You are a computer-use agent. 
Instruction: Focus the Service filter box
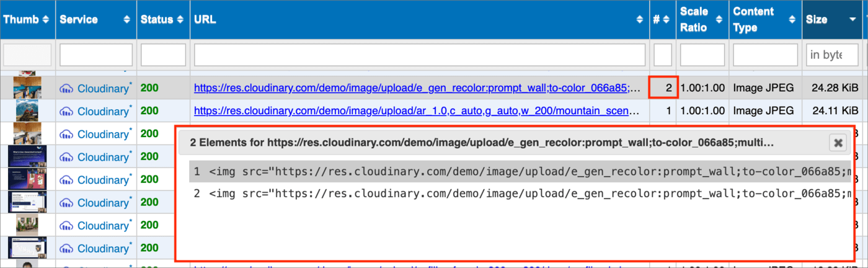(x=96, y=55)
